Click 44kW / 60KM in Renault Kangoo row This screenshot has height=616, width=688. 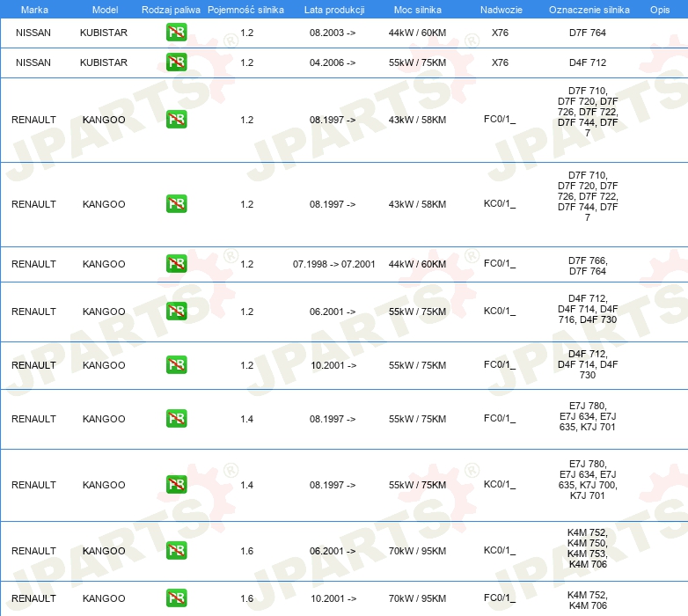[417, 264]
